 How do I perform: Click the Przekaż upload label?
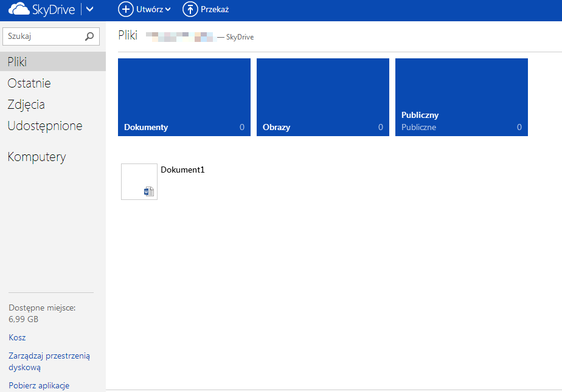pos(215,10)
